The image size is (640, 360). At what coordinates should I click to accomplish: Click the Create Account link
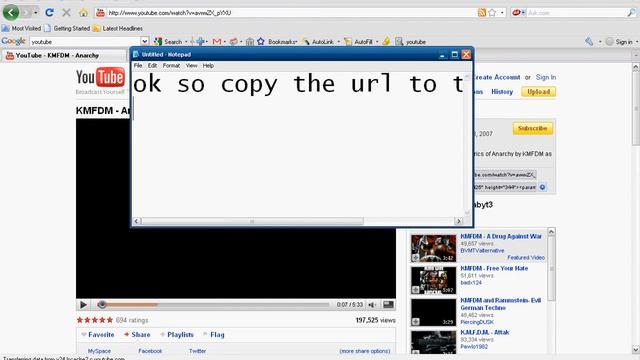[496, 77]
